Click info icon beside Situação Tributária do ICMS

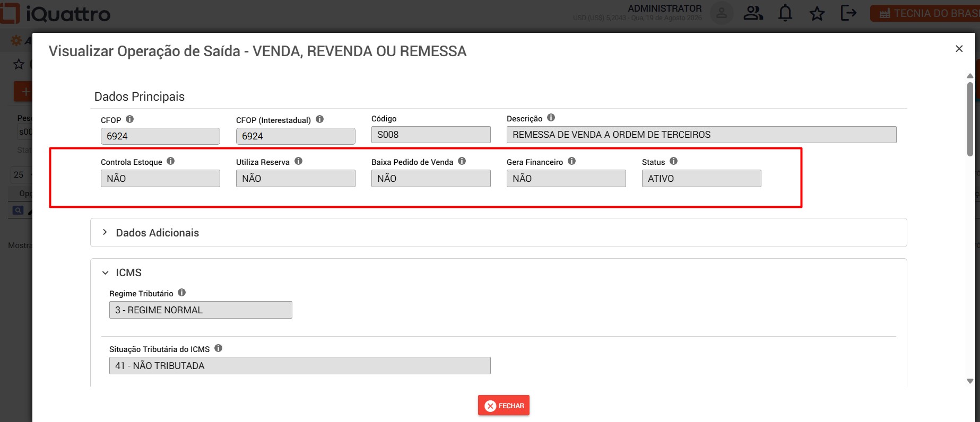[x=219, y=348]
